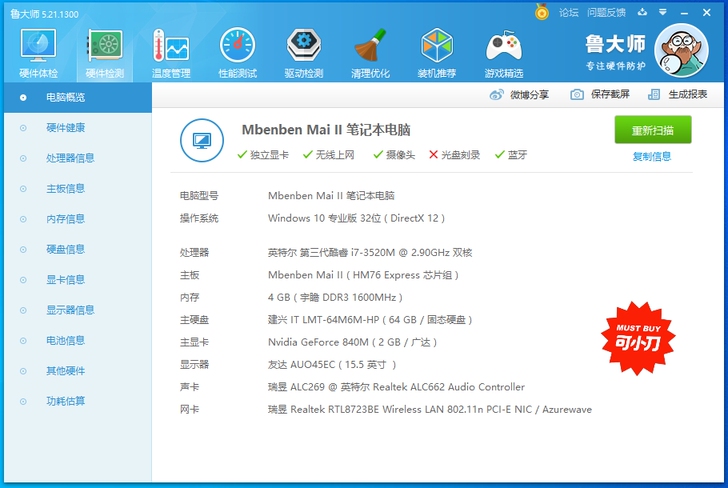Click the 光盘刻录 red X indicator

point(433,155)
